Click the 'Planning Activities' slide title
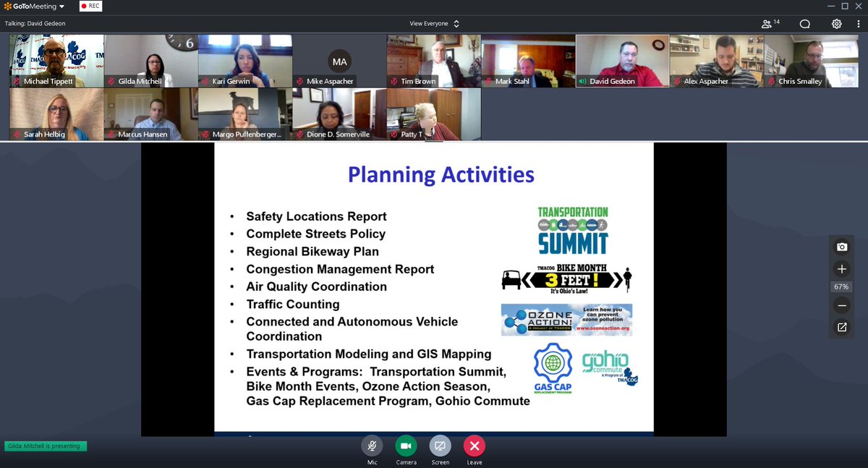868x468 pixels. 441,174
